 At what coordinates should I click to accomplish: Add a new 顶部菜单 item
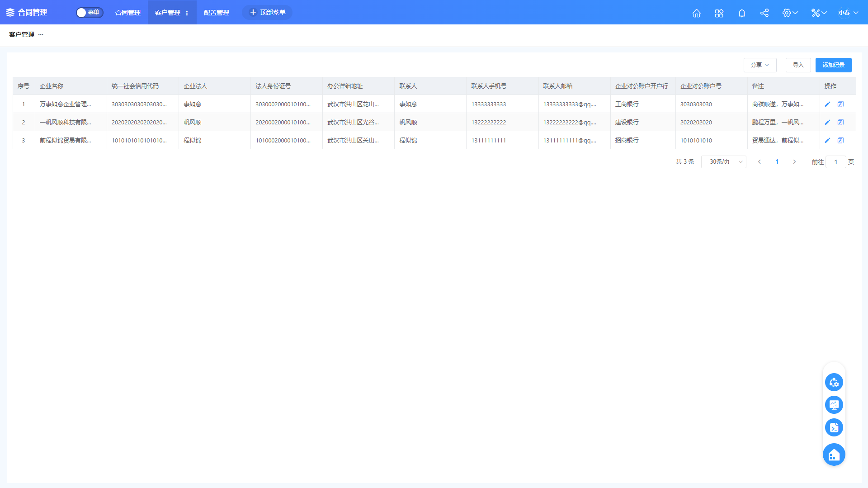click(267, 13)
